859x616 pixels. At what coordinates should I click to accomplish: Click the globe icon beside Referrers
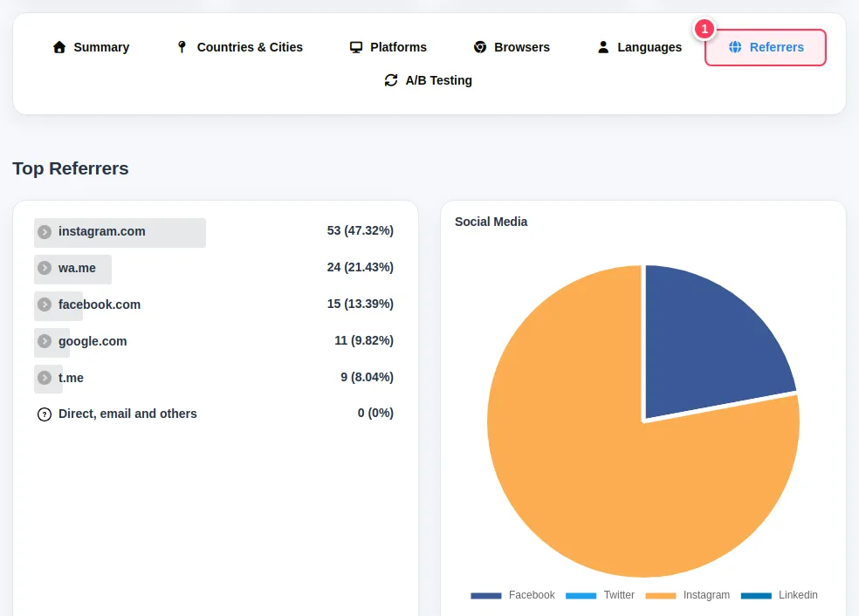tap(735, 47)
